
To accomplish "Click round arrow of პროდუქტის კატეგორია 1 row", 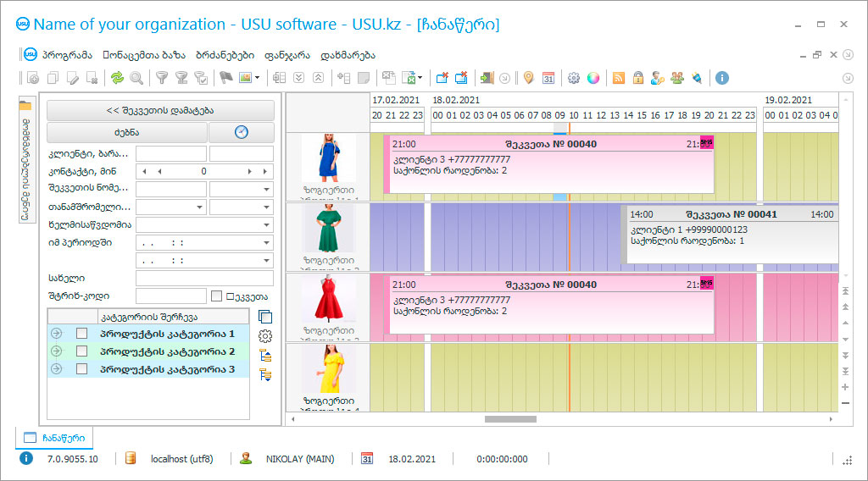I will 57,334.
